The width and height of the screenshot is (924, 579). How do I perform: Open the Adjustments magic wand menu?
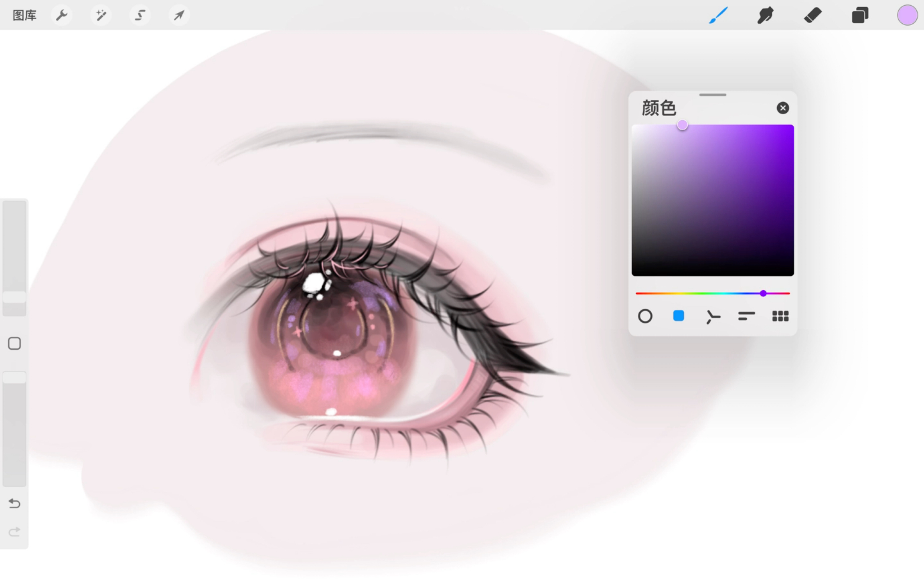101,15
